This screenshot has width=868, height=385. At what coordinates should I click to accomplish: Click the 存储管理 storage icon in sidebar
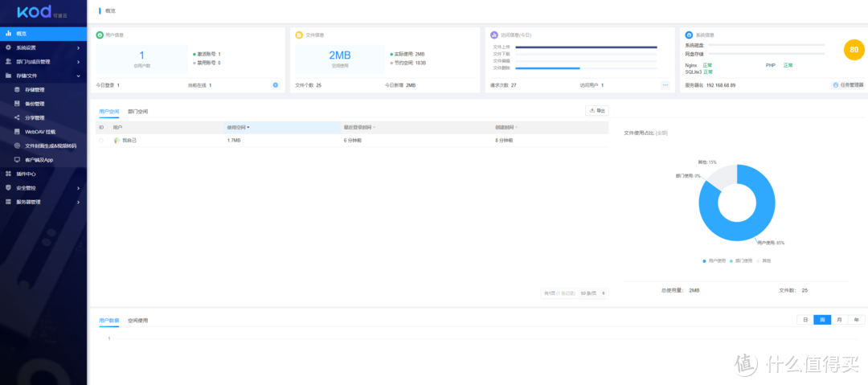(x=17, y=89)
